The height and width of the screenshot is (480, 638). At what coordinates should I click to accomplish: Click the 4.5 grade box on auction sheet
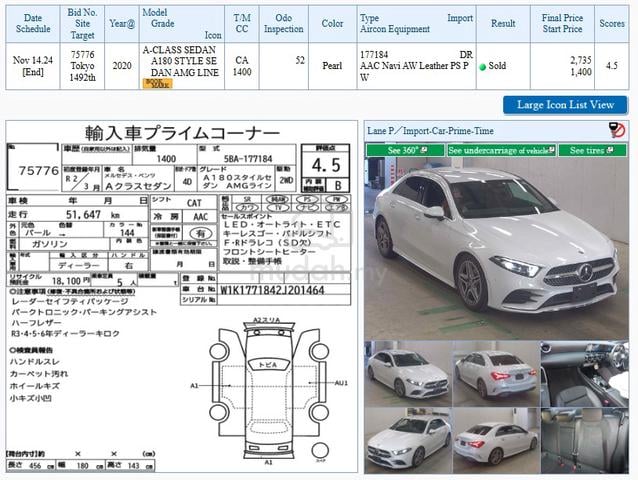[326, 165]
